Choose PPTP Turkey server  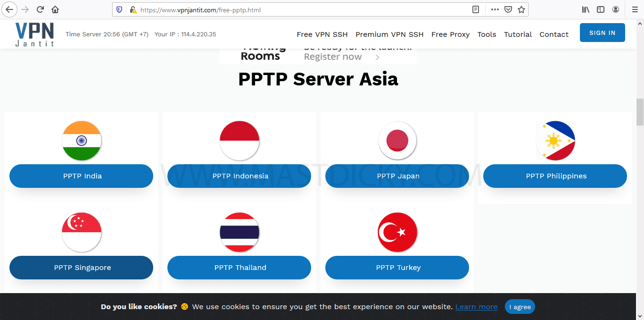point(397,268)
